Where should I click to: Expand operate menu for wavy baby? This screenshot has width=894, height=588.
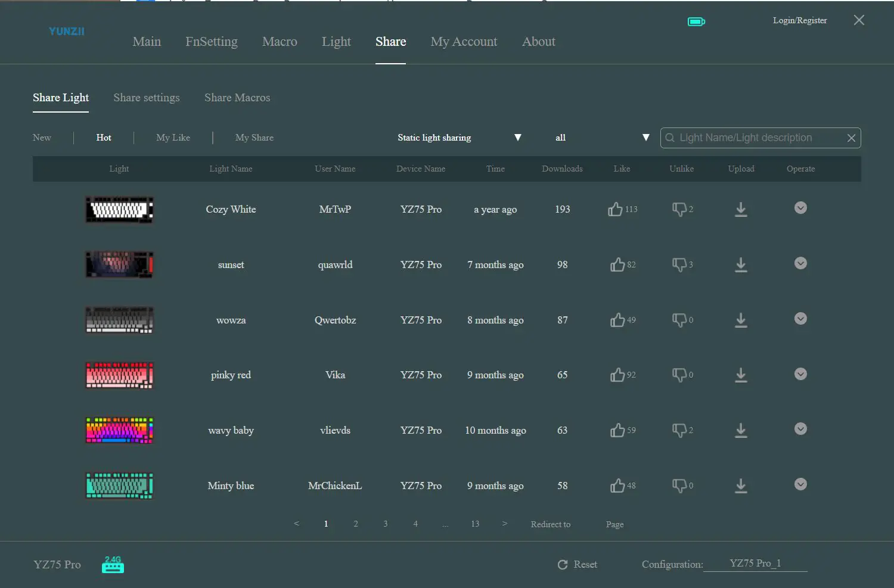tap(800, 429)
